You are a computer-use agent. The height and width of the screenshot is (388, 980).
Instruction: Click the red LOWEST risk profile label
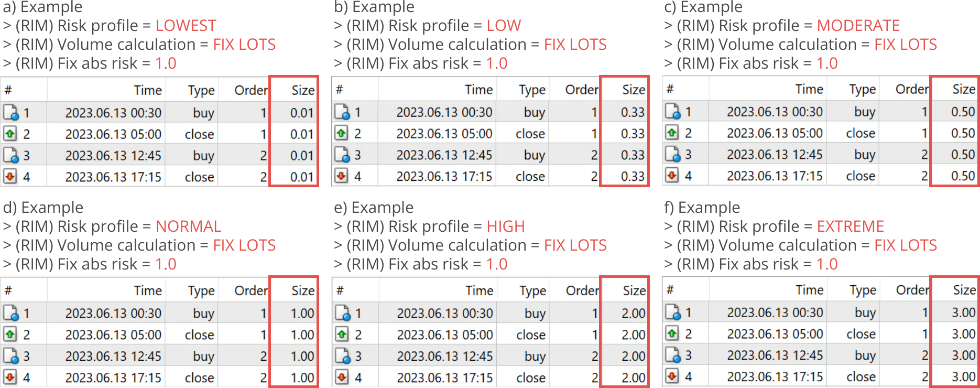click(x=186, y=26)
